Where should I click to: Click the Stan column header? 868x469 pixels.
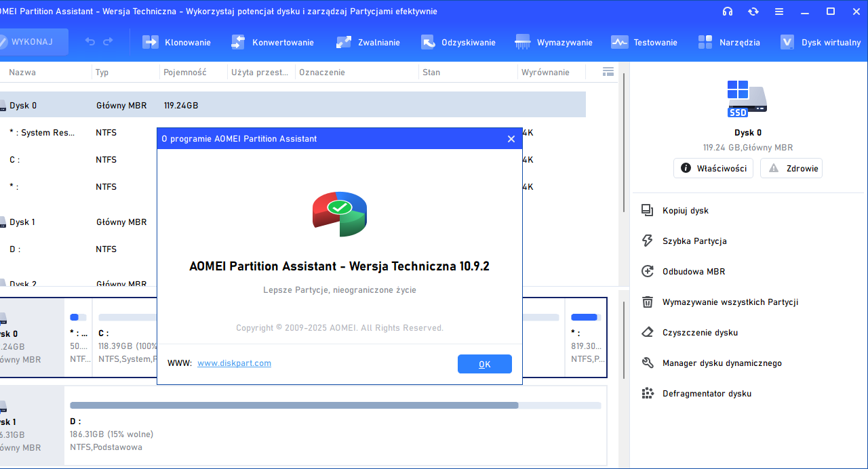tap(431, 72)
